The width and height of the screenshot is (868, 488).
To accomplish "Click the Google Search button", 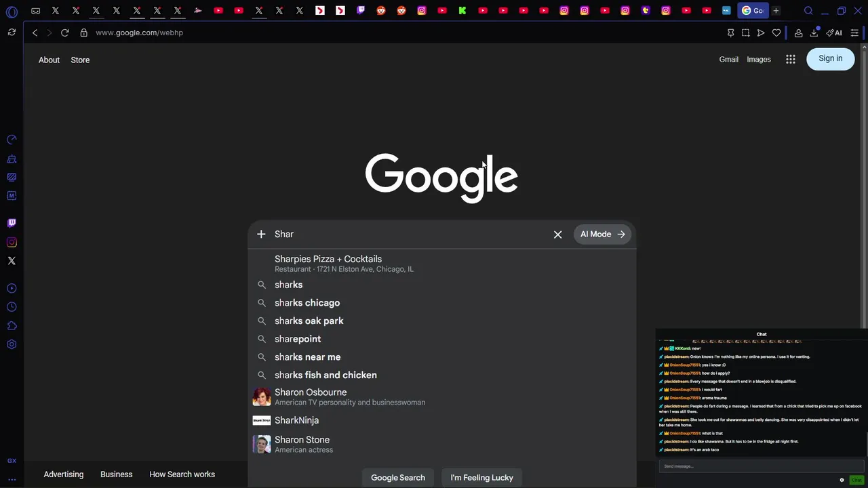I will pyautogui.click(x=398, y=477).
